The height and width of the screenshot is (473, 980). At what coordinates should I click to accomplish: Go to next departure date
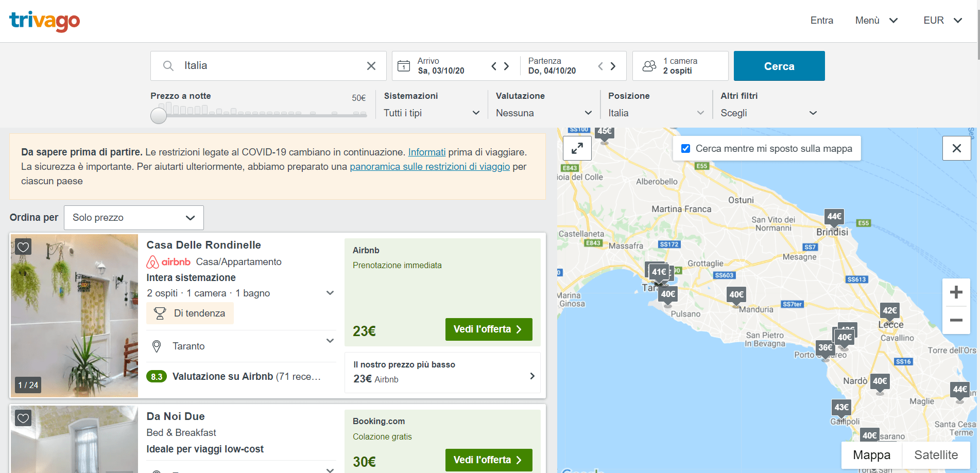[x=613, y=66]
